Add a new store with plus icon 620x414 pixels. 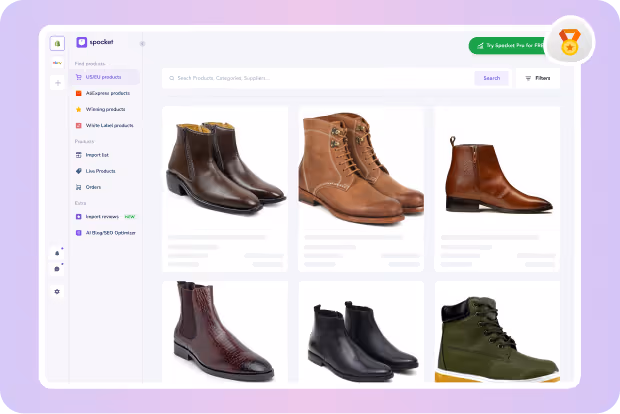pos(58,83)
